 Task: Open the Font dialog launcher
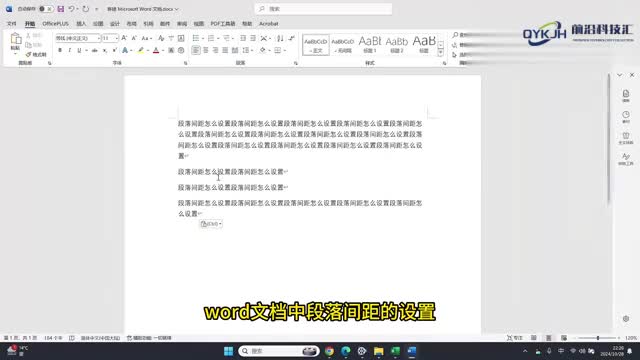pyautogui.click(x=186, y=63)
